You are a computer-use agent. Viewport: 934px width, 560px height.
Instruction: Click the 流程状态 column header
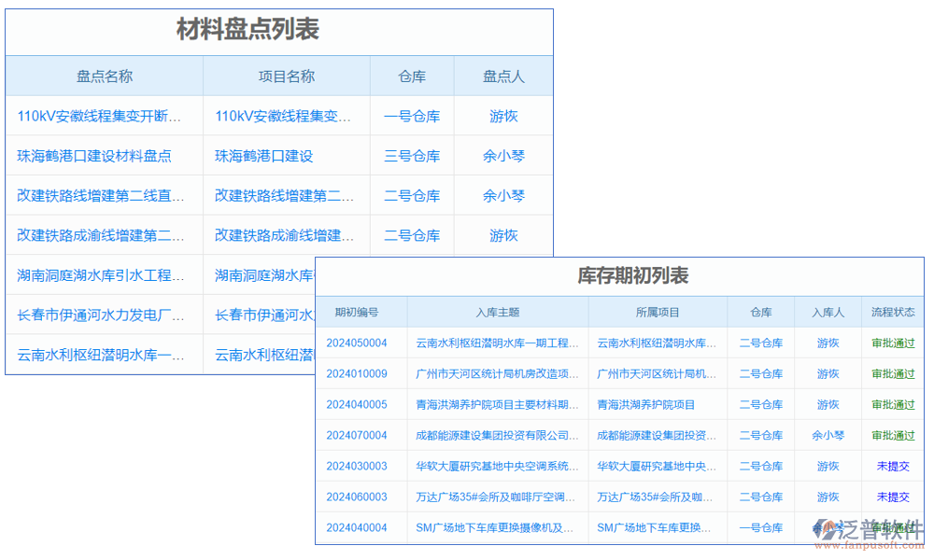click(893, 311)
